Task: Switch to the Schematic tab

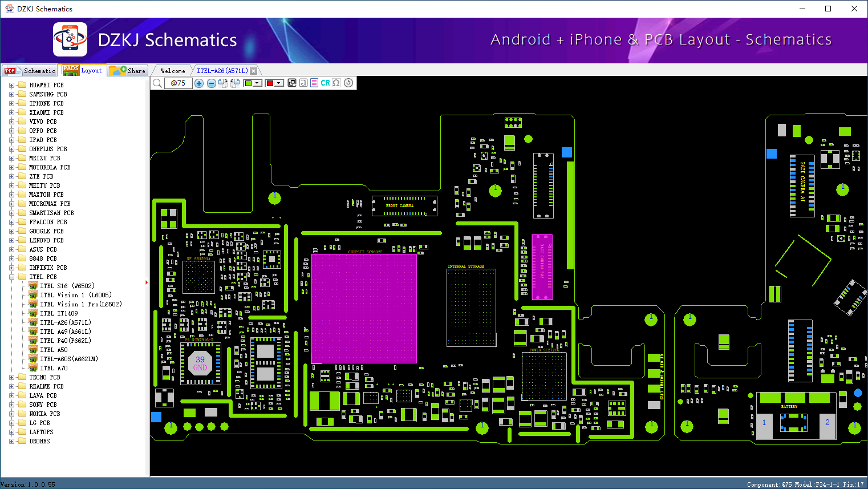Action: [30, 71]
